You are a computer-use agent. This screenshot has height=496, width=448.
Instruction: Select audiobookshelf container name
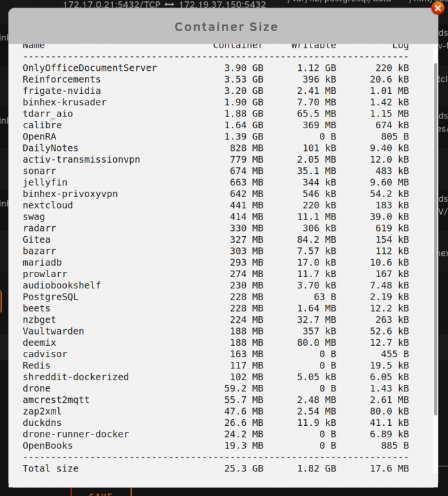tap(61, 285)
